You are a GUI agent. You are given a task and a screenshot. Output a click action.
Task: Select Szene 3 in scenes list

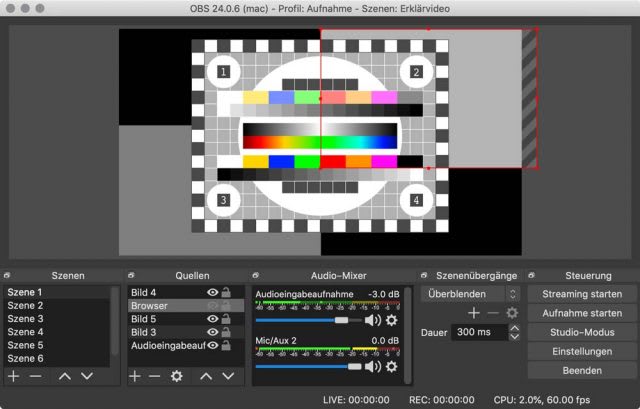pos(56,319)
